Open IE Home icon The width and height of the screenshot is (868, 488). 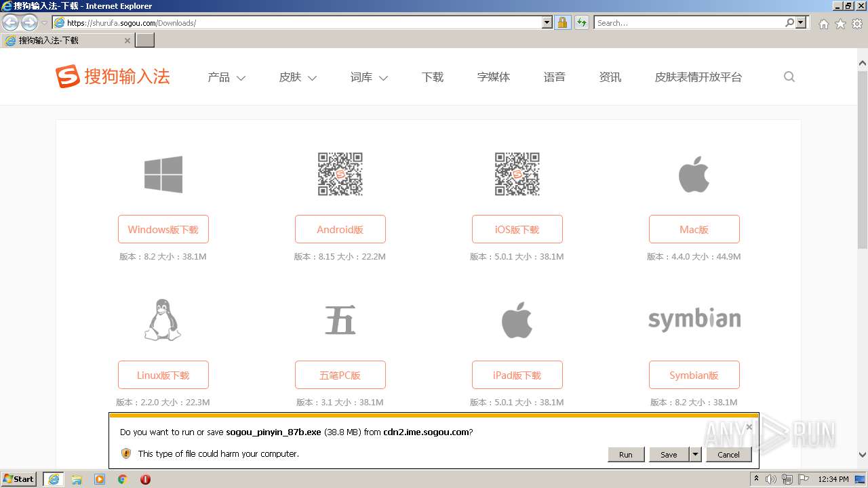[823, 24]
